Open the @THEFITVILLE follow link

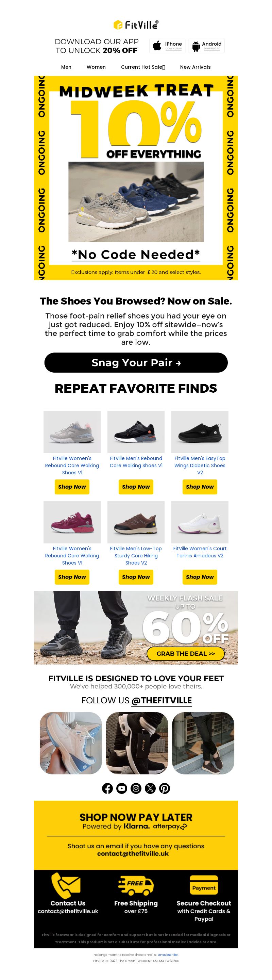click(161, 700)
